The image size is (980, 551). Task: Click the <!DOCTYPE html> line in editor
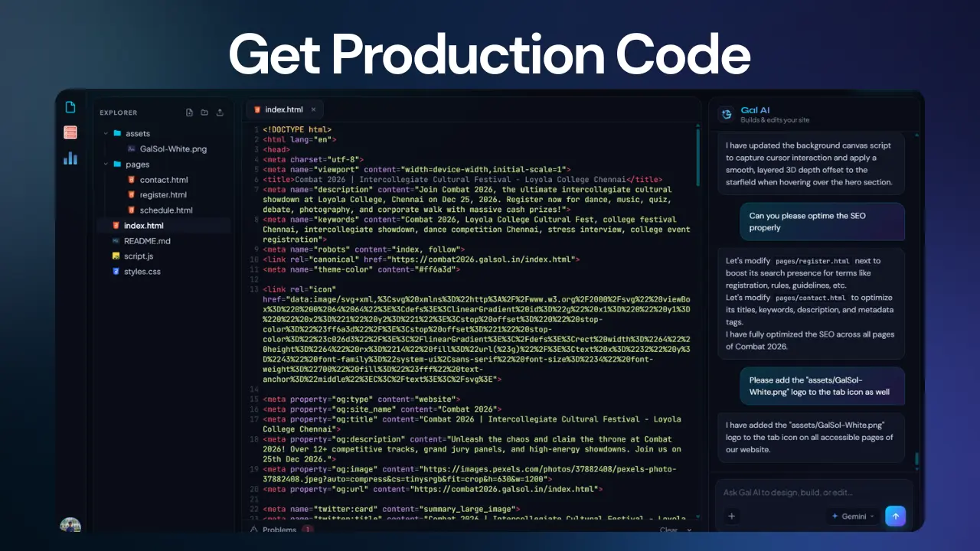point(297,130)
